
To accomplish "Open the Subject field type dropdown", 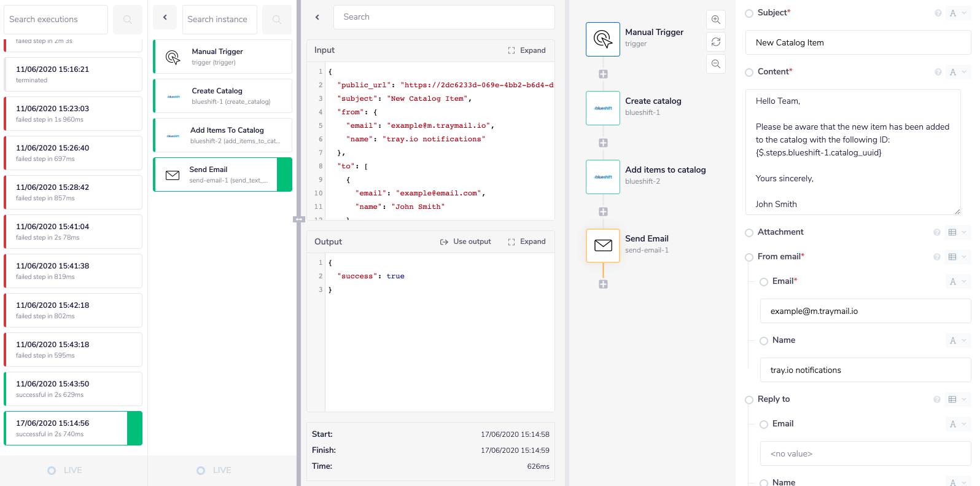I will point(957,13).
